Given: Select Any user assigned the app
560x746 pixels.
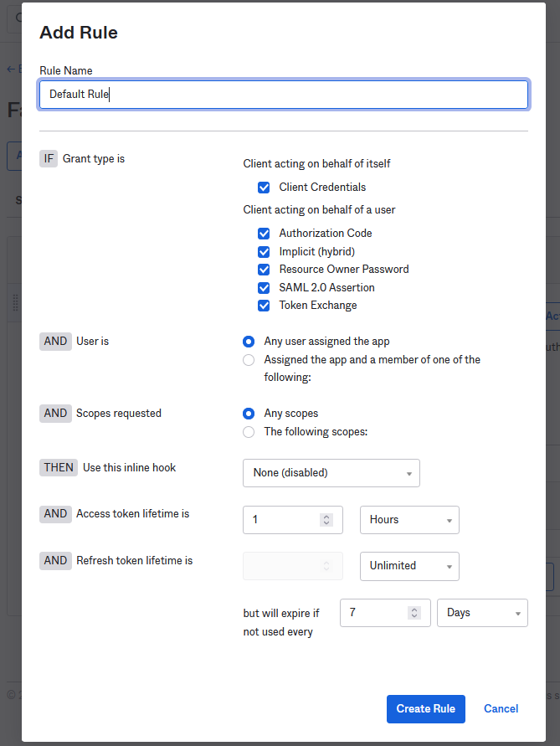Looking at the screenshot, I should (x=249, y=342).
